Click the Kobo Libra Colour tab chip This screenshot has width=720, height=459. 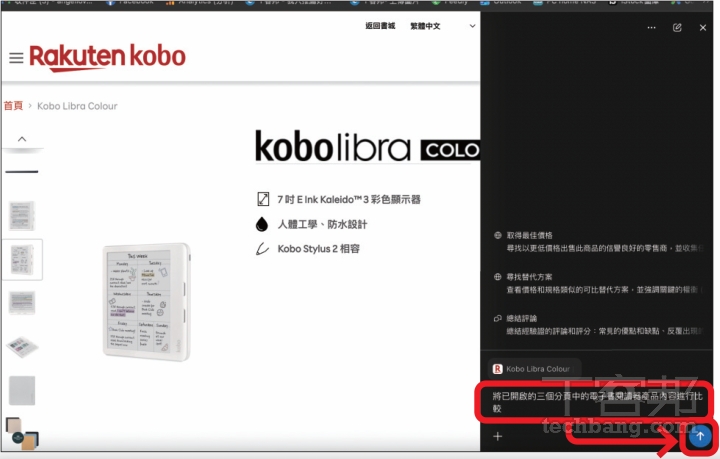(x=532, y=369)
